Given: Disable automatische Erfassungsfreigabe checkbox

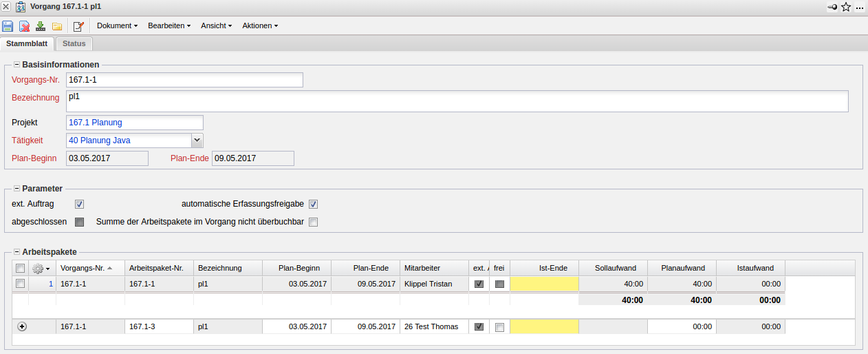Looking at the screenshot, I should (313, 204).
